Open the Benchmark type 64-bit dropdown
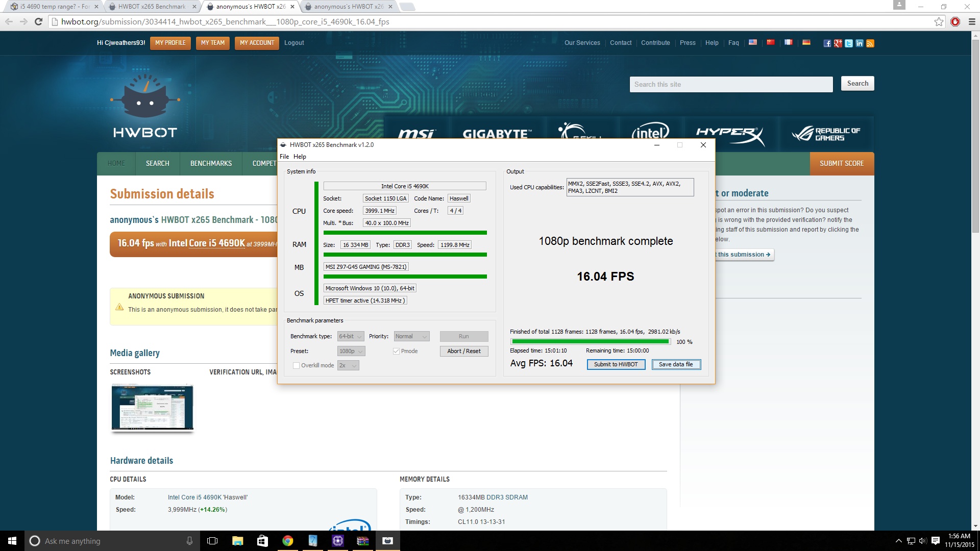Viewport: 980px width, 551px height. click(351, 336)
